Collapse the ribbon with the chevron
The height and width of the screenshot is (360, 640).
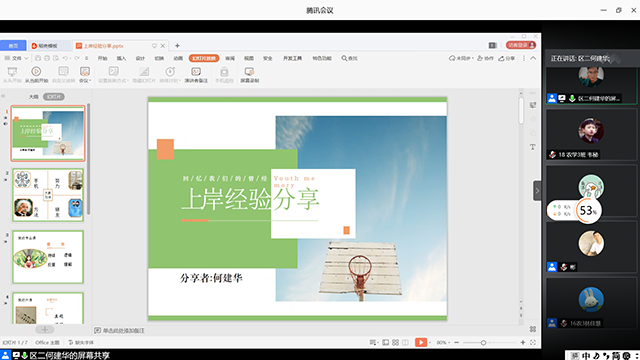tap(533, 58)
